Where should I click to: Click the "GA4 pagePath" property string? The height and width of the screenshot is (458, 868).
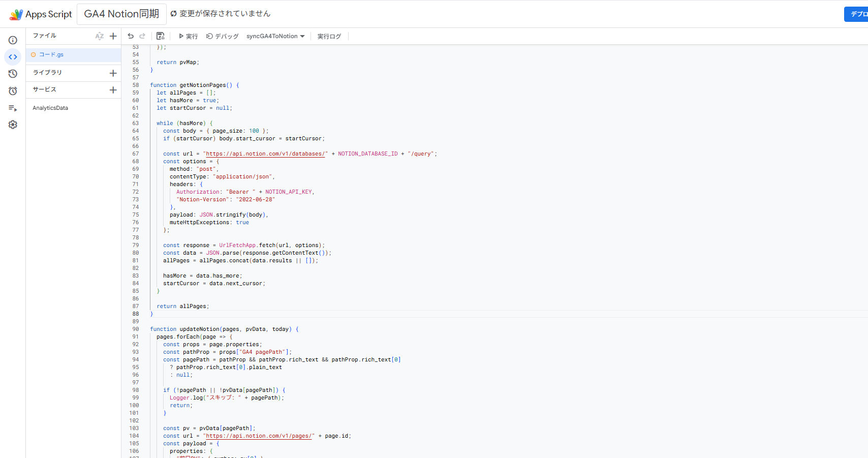tap(262, 352)
